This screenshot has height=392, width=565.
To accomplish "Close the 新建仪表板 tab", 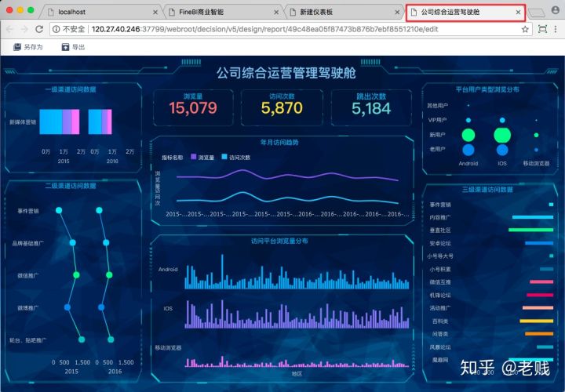I will pos(397,13).
